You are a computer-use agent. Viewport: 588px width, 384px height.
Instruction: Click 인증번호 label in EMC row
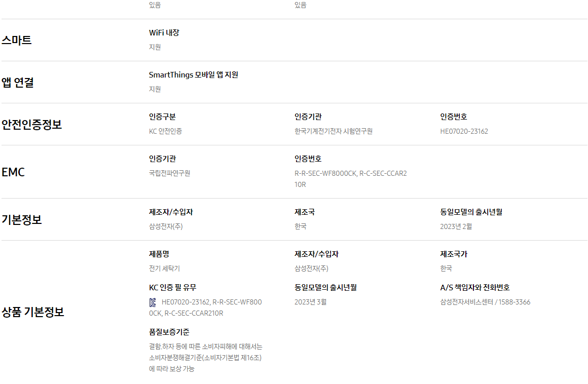[x=308, y=159]
